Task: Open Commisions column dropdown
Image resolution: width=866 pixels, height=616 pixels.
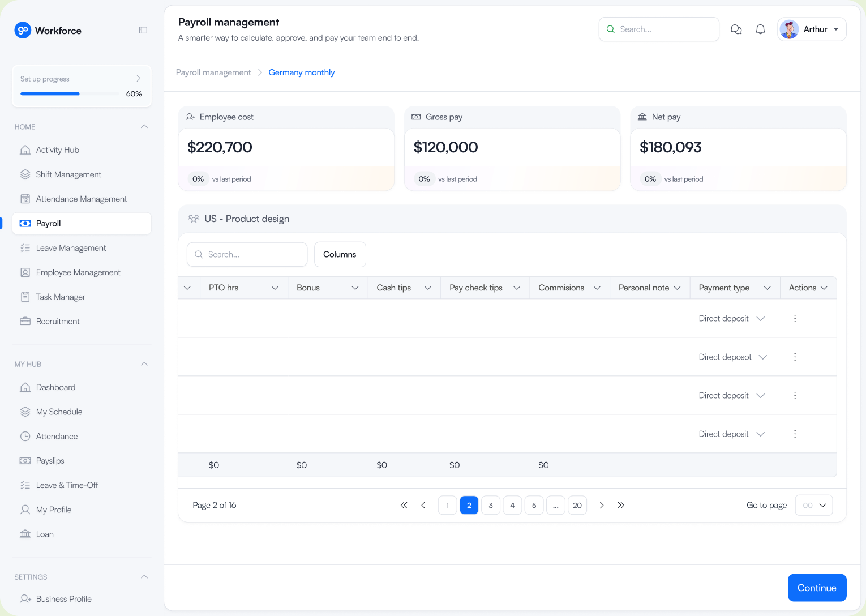Action: [597, 288]
